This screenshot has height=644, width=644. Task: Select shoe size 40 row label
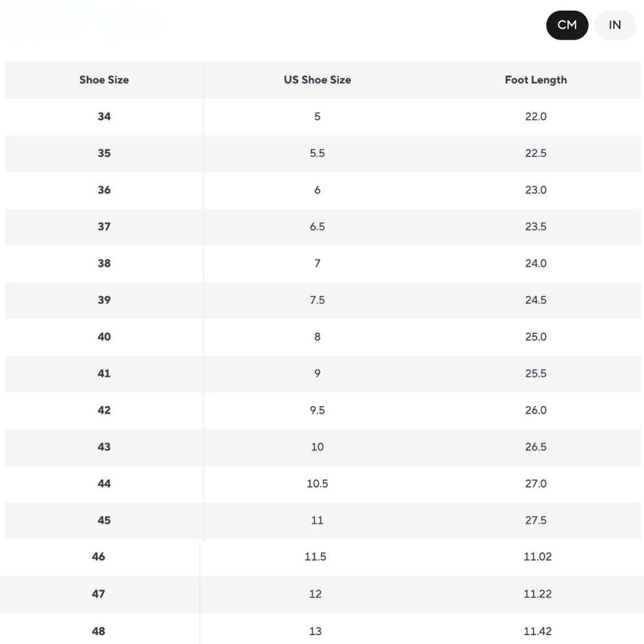104,337
